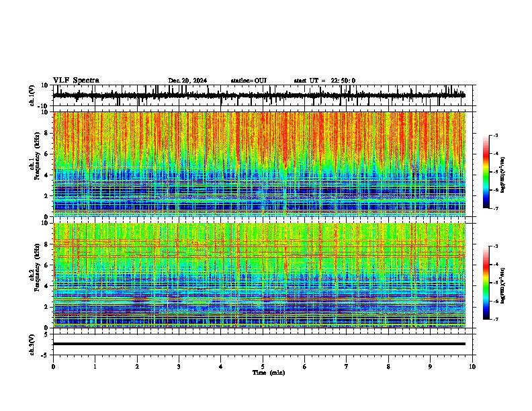Viewport: 532px width, 411px height.
Task: Click time axis tick label '7'
Action: tap(347, 367)
